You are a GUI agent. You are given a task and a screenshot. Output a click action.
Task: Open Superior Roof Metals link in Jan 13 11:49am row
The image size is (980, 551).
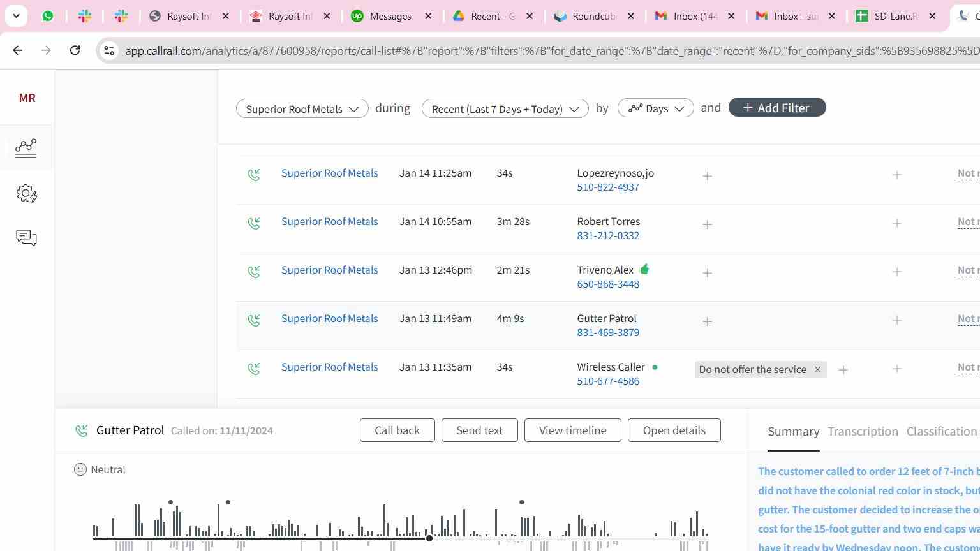pos(329,319)
